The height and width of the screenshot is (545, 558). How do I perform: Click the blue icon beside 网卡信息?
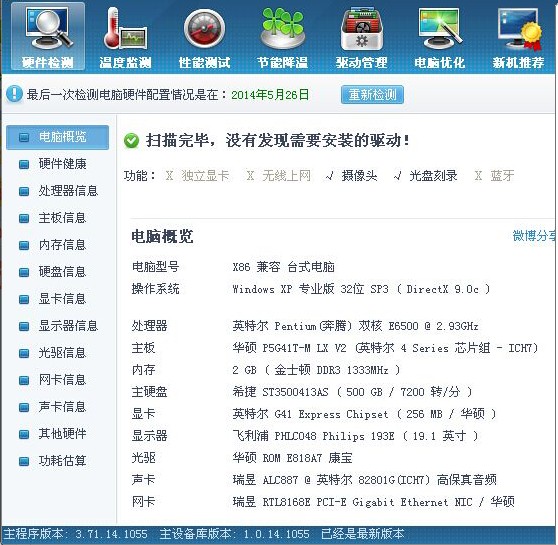tap(24, 381)
